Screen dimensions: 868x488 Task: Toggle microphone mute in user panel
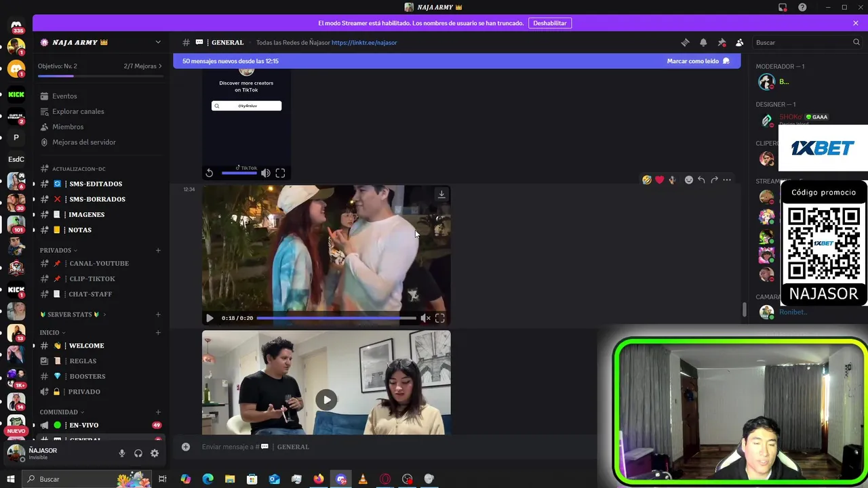tap(122, 453)
